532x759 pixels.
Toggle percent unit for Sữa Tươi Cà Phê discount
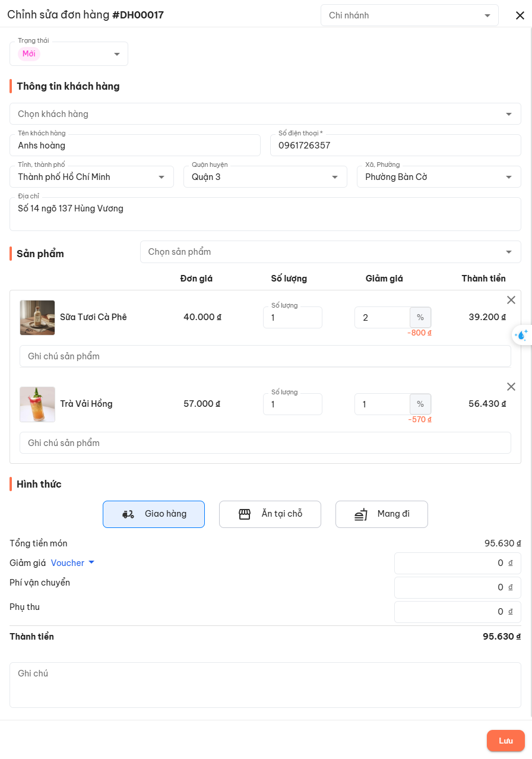pyautogui.click(x=420, y=318)
